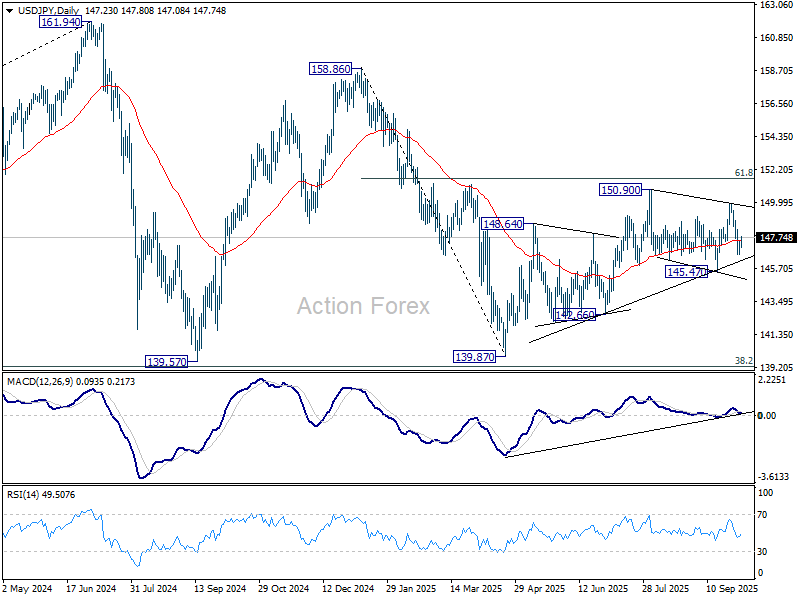Click the 2 May 2024 date marker

27,588
